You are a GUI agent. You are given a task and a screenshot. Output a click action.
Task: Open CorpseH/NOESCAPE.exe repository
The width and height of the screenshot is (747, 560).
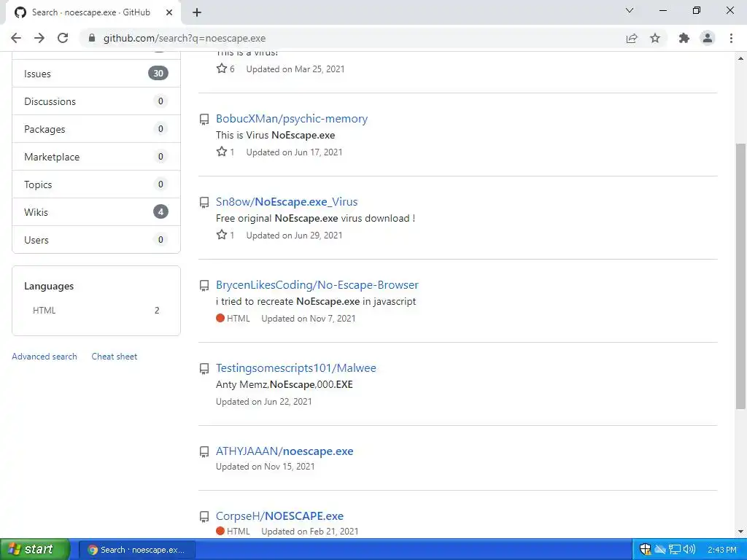(279, 516)
